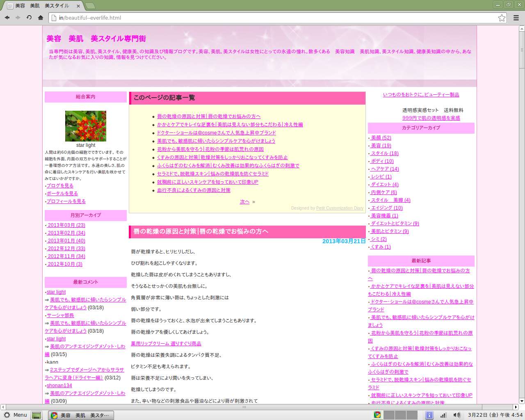Click horizontal scrollbar right arrow
525x420 pixels.
pyautogui.click(x=516, y=407)
